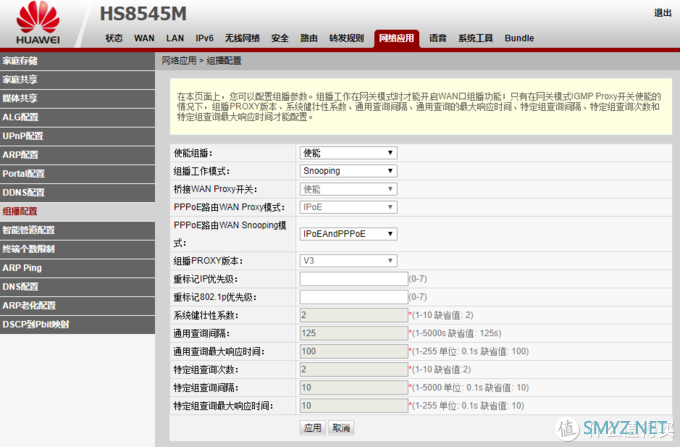Click the 系统健壮性系数 field

tap(353, 315)
